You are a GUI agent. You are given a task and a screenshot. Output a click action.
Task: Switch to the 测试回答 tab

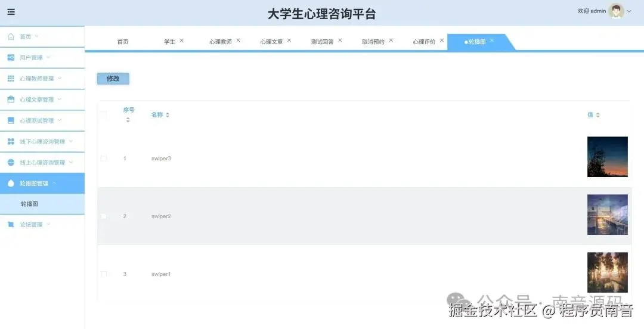(x=323, y=42)
